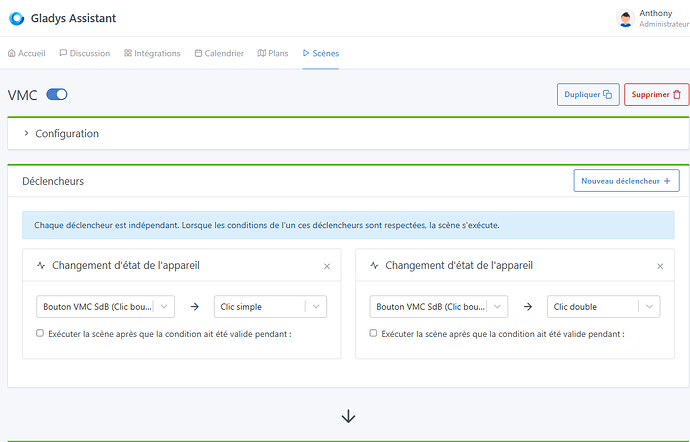Click the down arrow below triggers
This screenshot has height=442, width=690.
[348, 416]
